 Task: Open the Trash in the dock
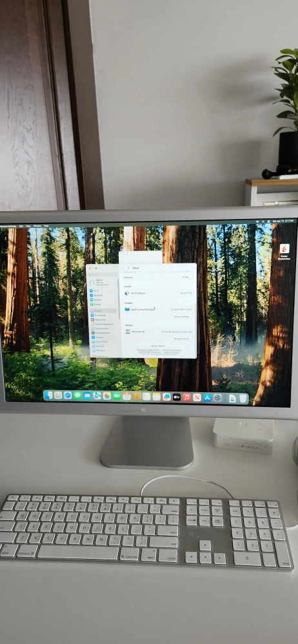243,397
